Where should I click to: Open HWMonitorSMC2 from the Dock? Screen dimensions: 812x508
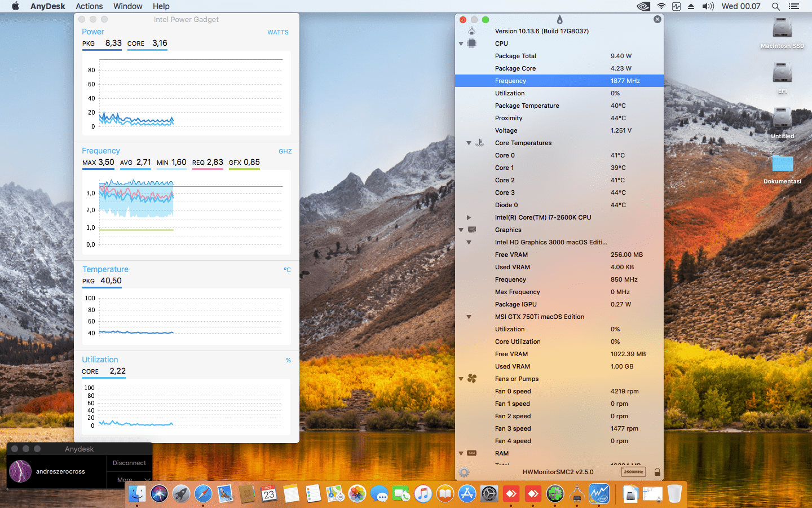coord(577,494)
